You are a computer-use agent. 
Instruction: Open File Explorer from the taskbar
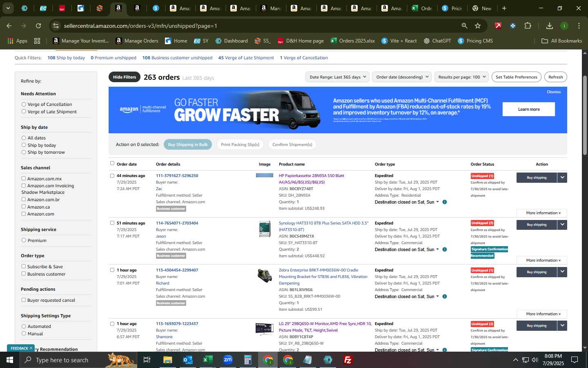167,360
